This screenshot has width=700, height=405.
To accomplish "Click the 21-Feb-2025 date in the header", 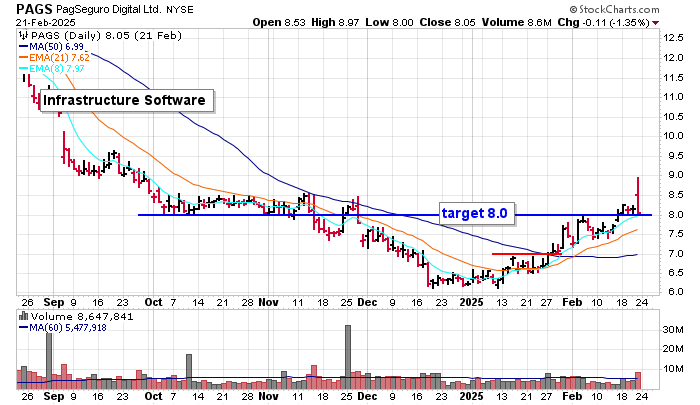I will click(x=46, y=22).
